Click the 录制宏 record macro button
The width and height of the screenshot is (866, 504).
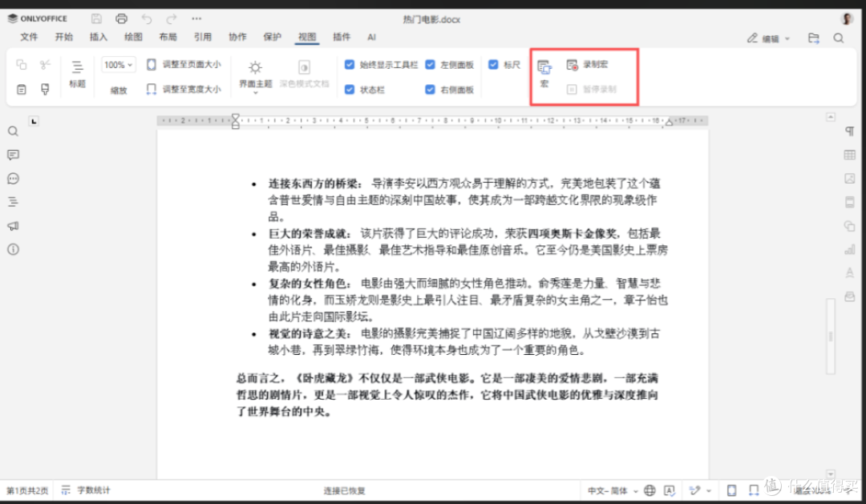[x=588, y=65]
